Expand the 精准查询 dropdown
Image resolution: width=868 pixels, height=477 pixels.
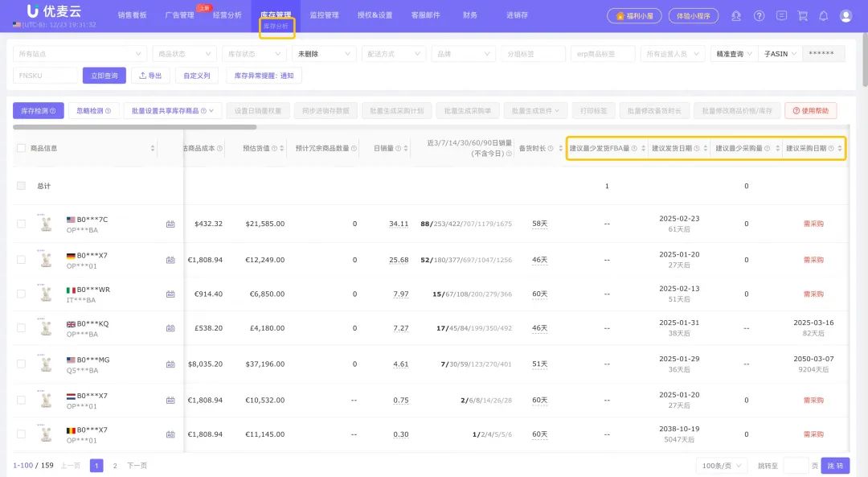pos(734,54)
